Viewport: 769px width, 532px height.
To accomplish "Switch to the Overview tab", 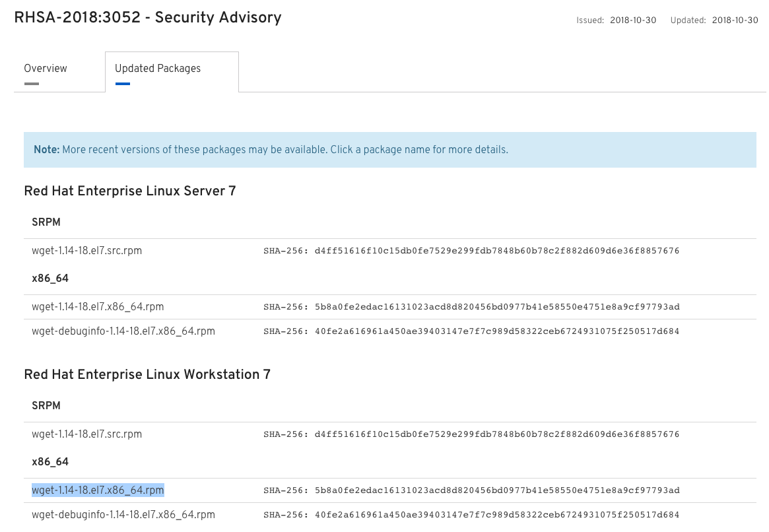I will 45,69.
